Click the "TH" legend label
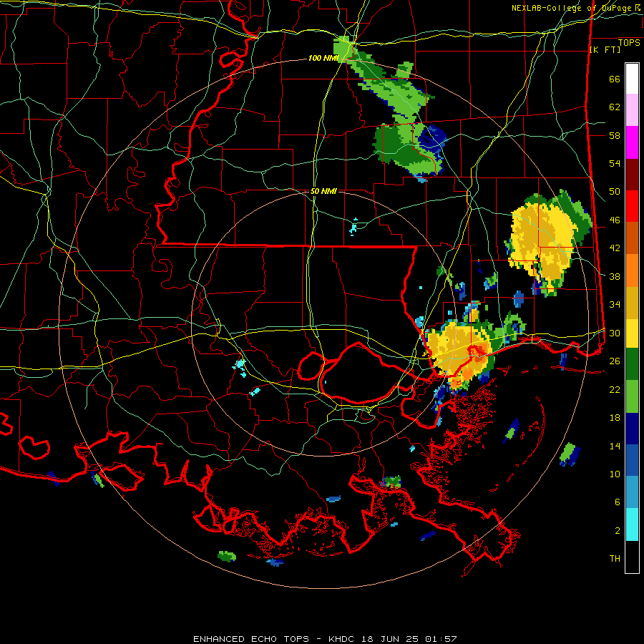Image resolution: width=644 pixels, height=644 pixels. tap(615, 558)
